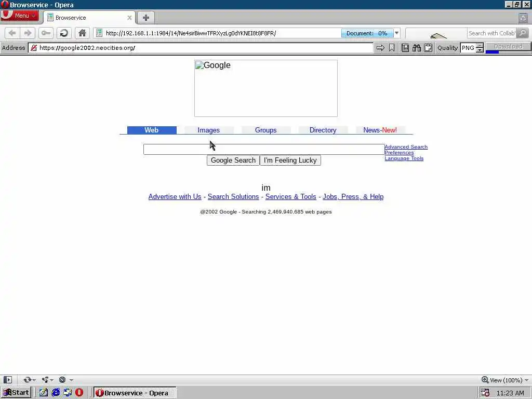Viewport: 532px width, 399px height.
Task: Open Search Solutions link
Action: [x=233, y=197]
